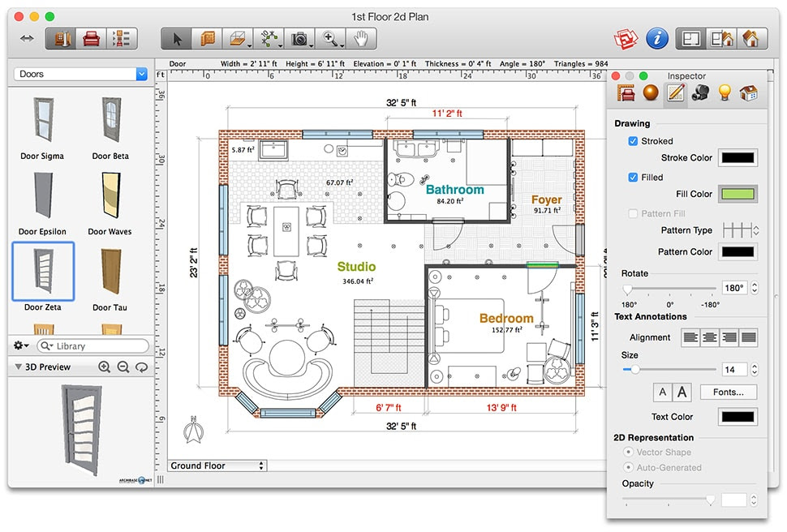Open the Inspector pencil 2D properties tab
Screen dimensions: 787x532
point(676,92)
